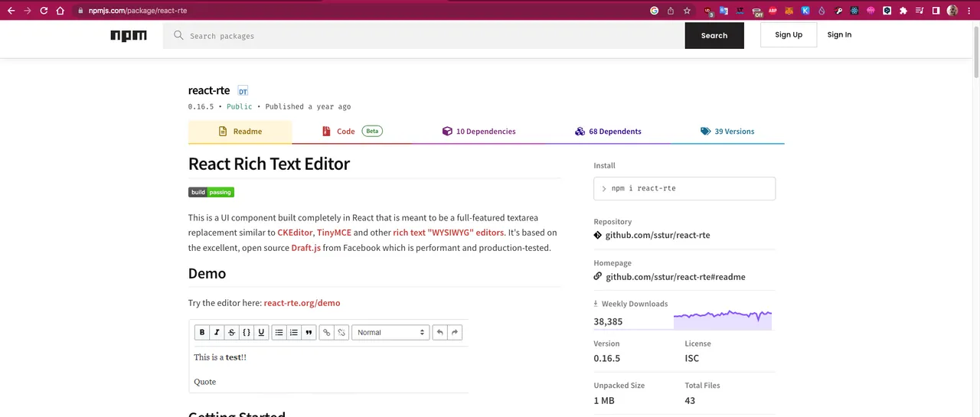Image resolution: width=980 pixels, height=417 pixels.
Task: Open the 39 Versions tab
Action: click(x=727, y=132)
